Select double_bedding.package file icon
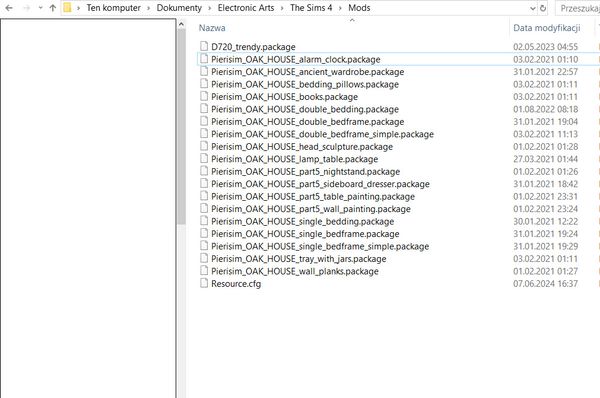Screen dimensions: 600x398 [x=204, y=109]
